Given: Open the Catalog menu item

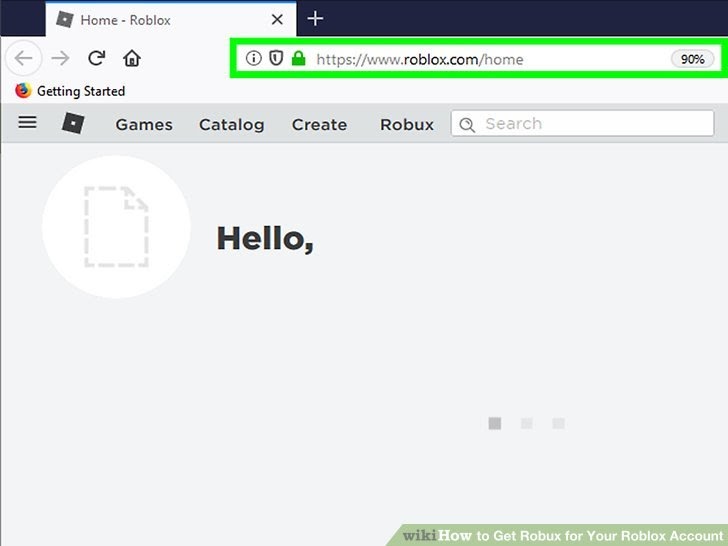Looking at the screenshot, I should click(x=232, y=125).
